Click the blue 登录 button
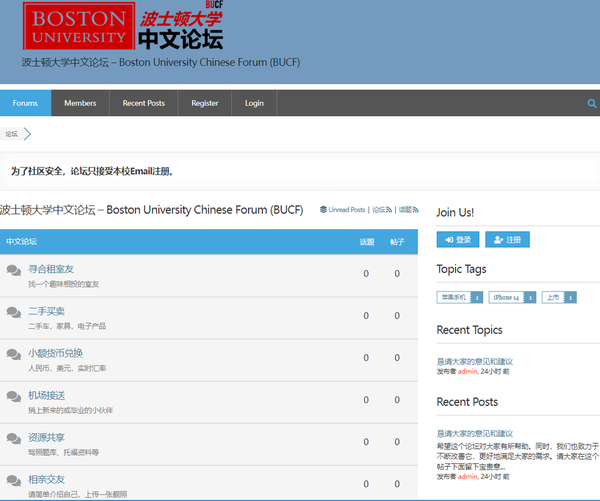This screenshot has height=501, width=600. (458, 240)
